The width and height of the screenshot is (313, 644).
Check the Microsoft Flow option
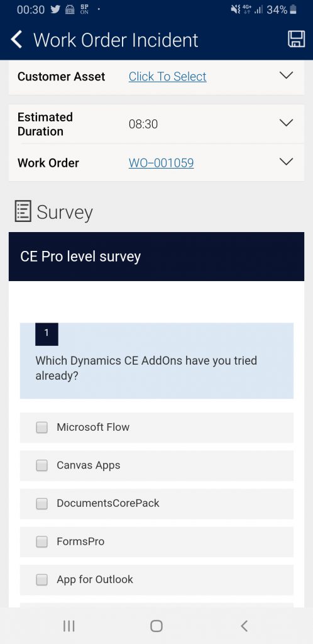click(42, 428)
